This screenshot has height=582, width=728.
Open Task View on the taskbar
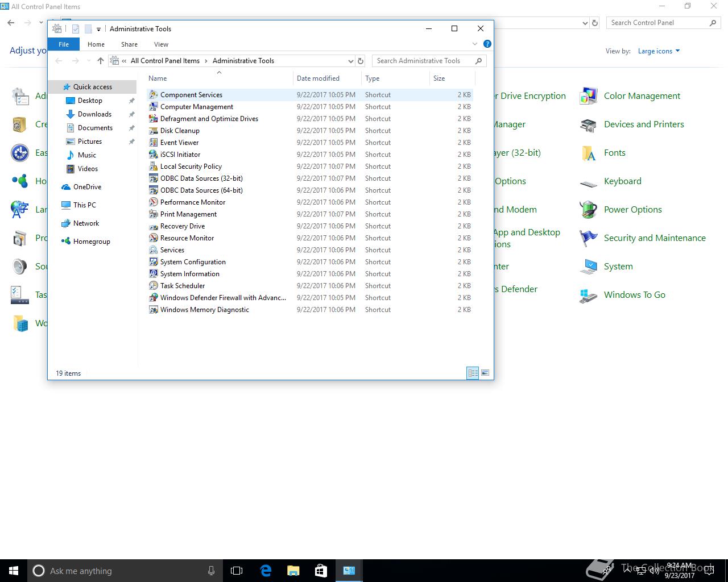[237, 571]
